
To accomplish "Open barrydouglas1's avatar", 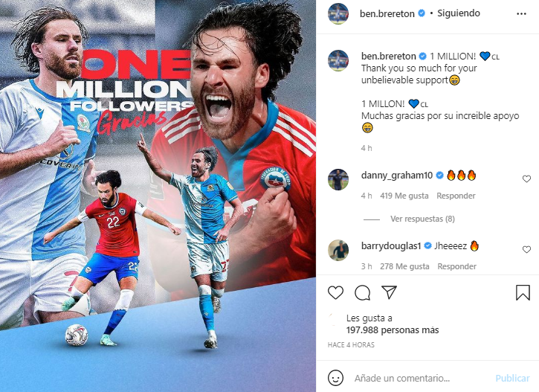I will [x=338, y=250].
